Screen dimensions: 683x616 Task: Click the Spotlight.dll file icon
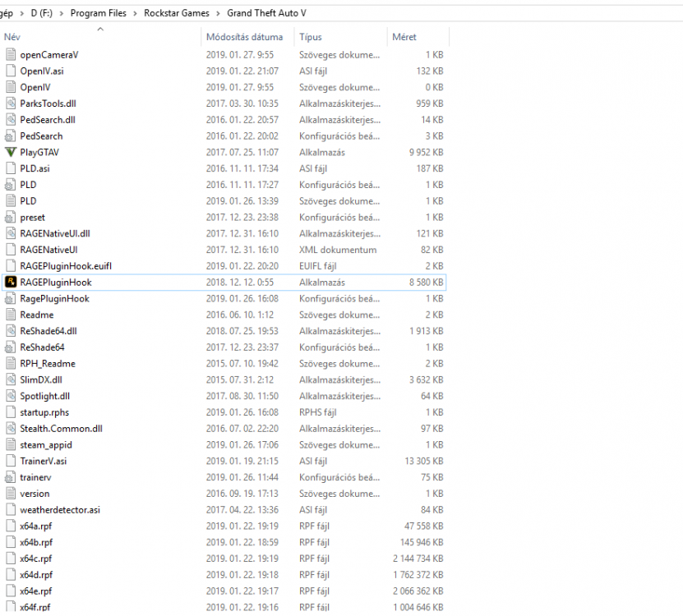pyautogui.click(x=11, y=396)
